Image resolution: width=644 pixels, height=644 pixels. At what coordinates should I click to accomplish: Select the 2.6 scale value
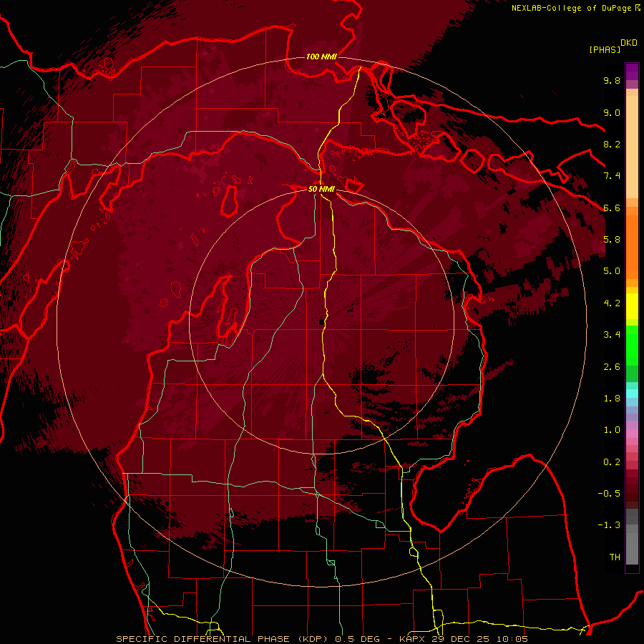[612, 367]
